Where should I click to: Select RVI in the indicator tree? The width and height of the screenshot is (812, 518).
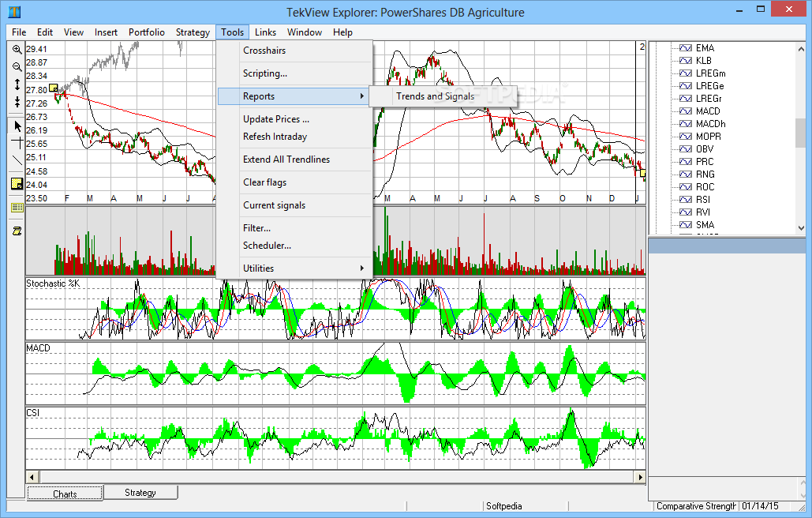coord(703,212)
